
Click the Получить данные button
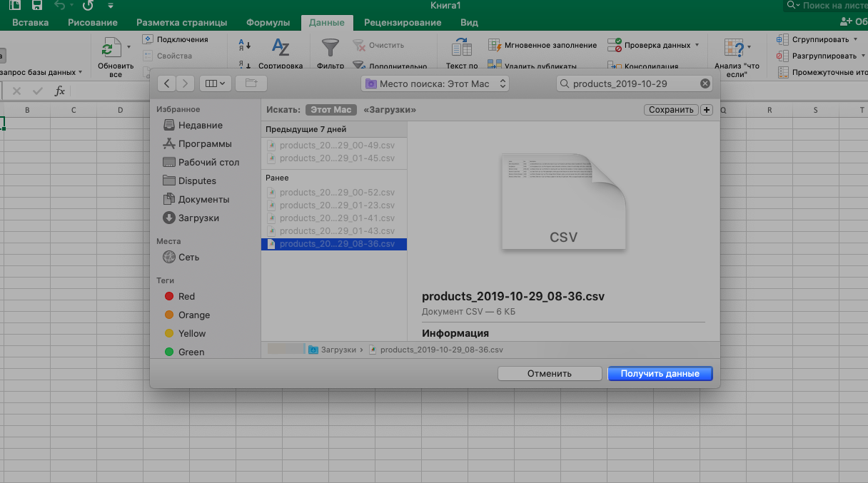[660, 373]
